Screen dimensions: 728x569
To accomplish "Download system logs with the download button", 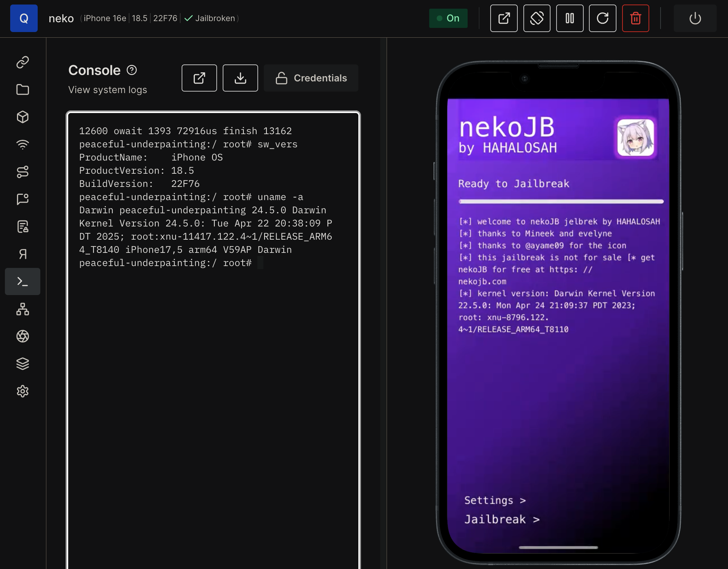I will click(240, 78).
